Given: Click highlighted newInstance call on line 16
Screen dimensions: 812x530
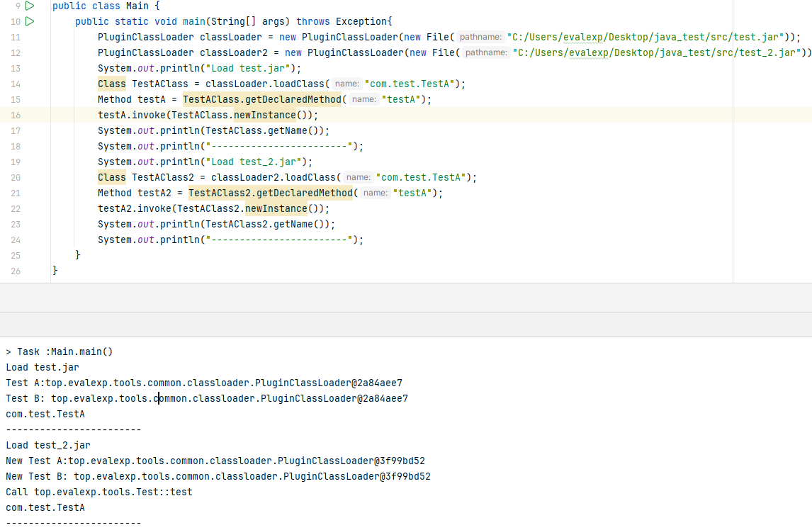Looking at the screenshot, I should click(273, 115).
